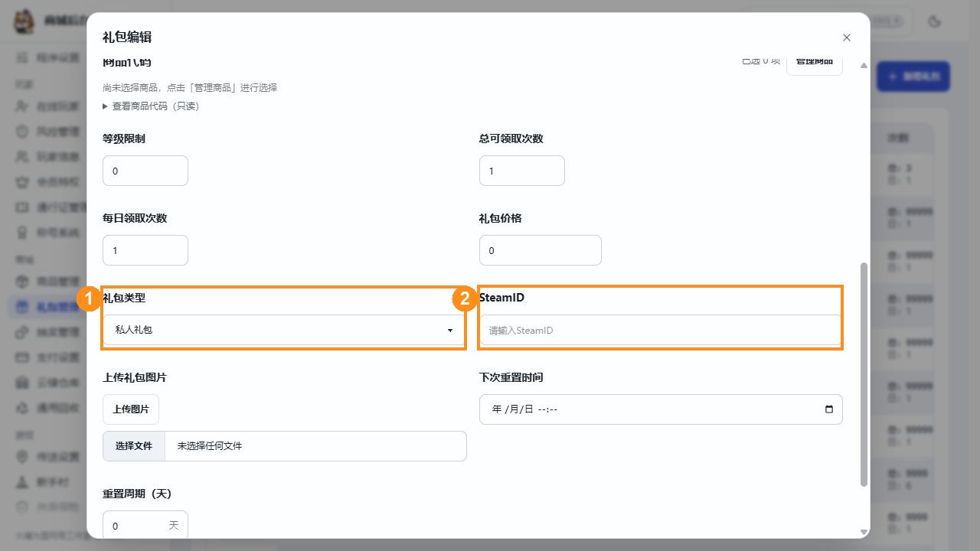Open 通行证管理 from the sidebar icon
Image resolution: width=980 pixels, height=551 pixels.
[23, 207]
